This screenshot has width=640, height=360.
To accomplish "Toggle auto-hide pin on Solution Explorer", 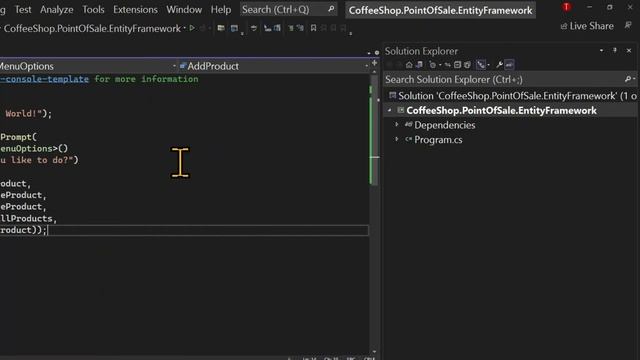I will (x=615, y=50).
